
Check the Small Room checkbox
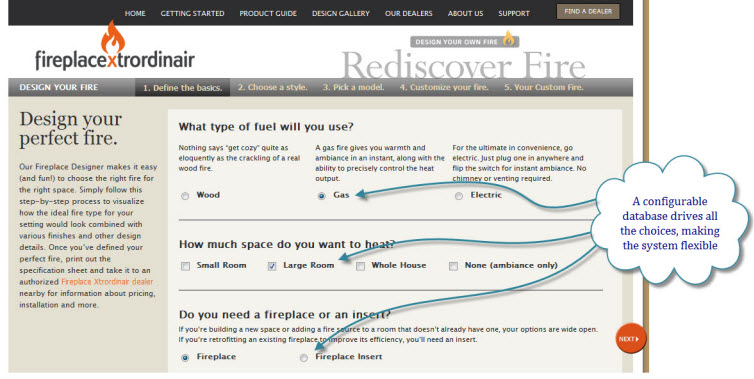[x=186, y=266]
